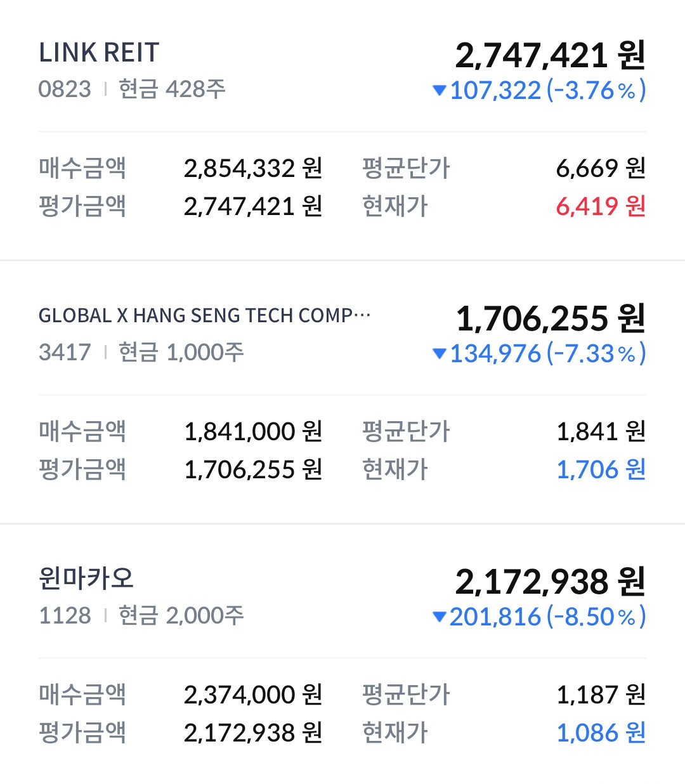This screenshot has width=685, height=784.
Task: Select the -3.76% loss percentage
Action: [x=596, y=91]
